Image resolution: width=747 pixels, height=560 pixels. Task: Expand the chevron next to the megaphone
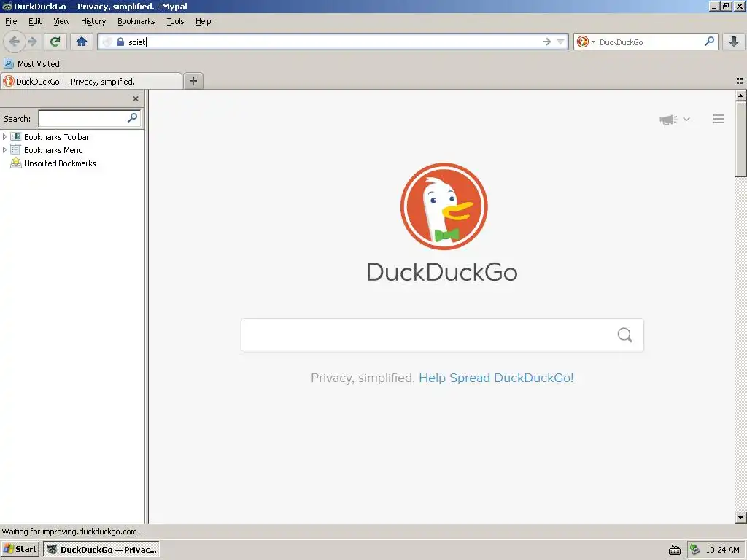click(686, 119)
